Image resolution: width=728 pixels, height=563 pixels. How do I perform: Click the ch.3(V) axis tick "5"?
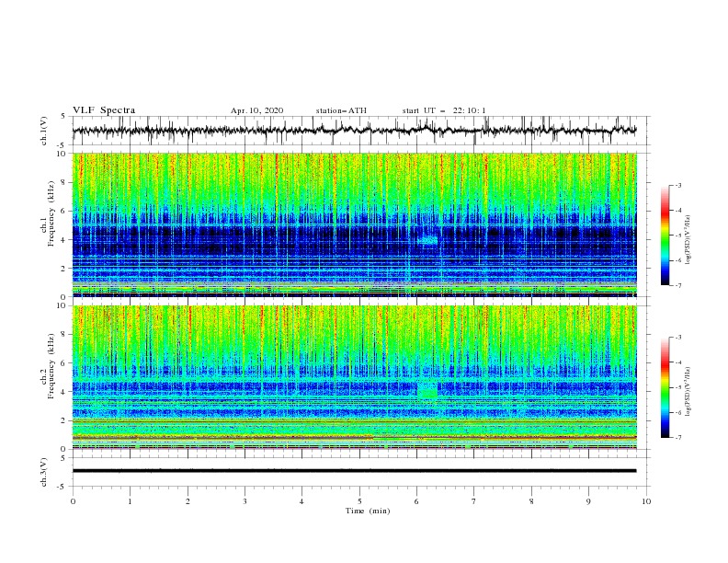[63, 458]
